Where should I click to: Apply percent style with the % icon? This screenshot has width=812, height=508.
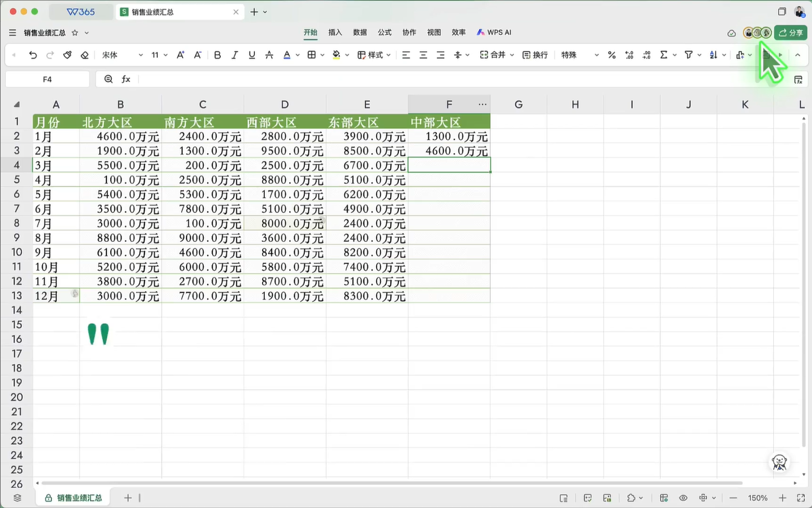click(612, 55)
